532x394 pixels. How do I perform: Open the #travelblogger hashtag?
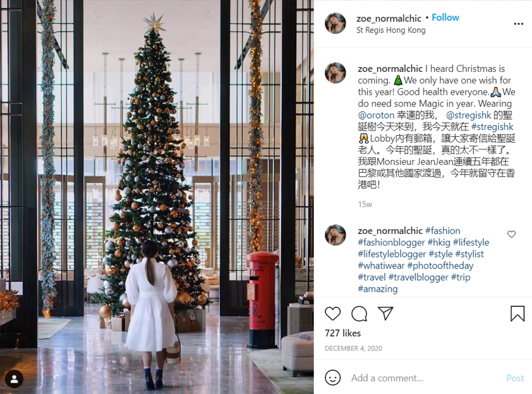point(418,277)
